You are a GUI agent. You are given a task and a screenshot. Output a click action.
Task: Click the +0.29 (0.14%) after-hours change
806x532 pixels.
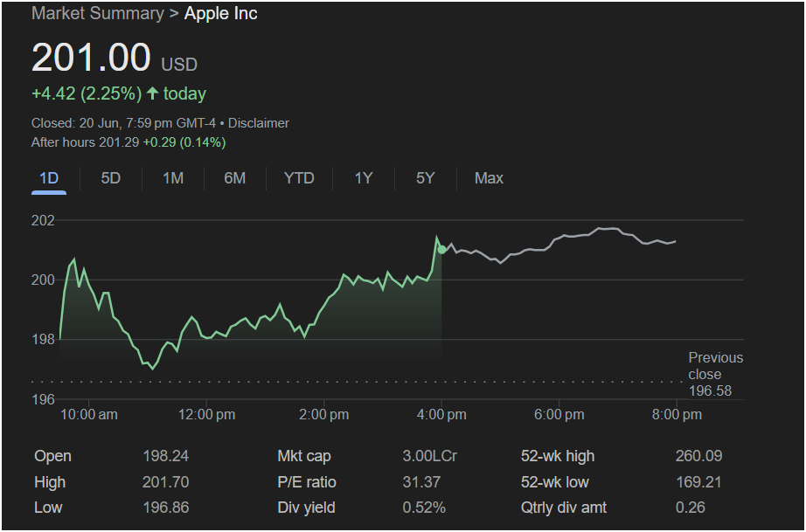coord(184,142)
